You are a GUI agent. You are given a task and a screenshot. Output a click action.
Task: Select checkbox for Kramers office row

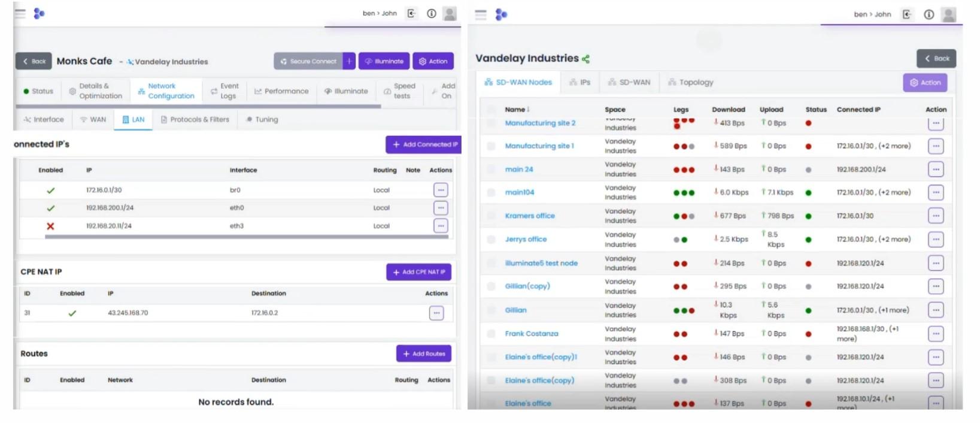(x=491, y=216)
